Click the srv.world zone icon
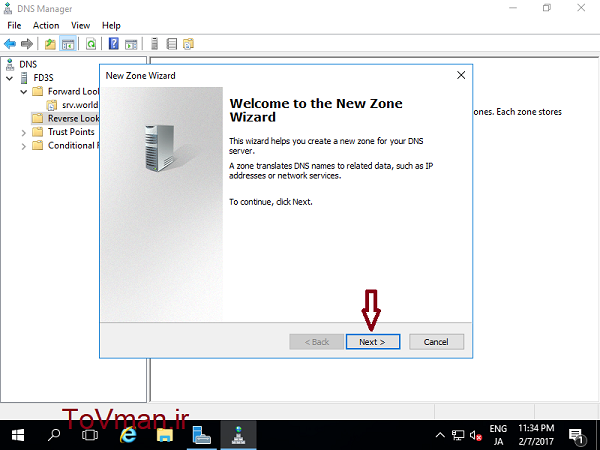 coord(52,105)
